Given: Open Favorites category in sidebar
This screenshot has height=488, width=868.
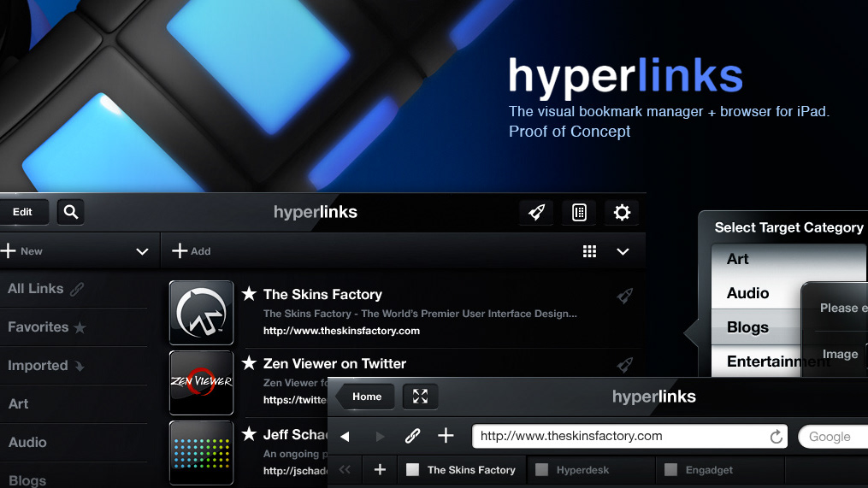Looking at the screenshot, I should [x=74, y=327].
